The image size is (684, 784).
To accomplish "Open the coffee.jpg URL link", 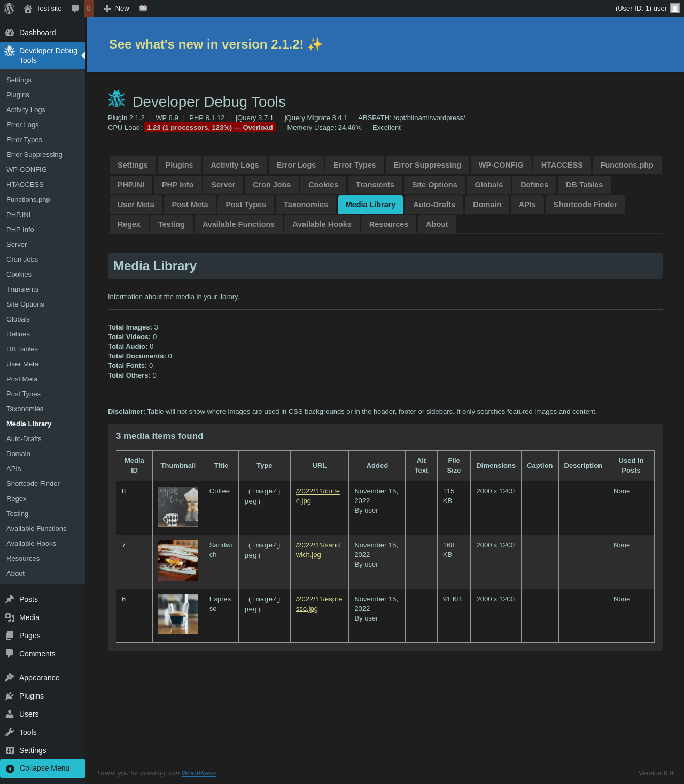I will 318,496.
